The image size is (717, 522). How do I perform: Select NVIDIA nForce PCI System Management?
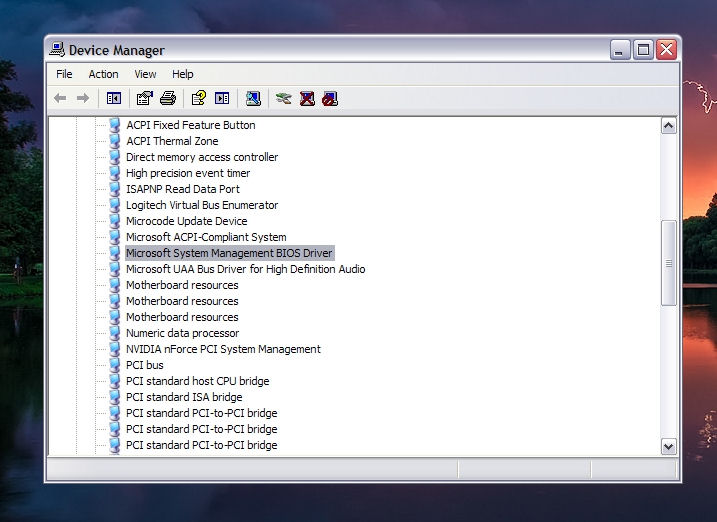click(x=223, y=349)
